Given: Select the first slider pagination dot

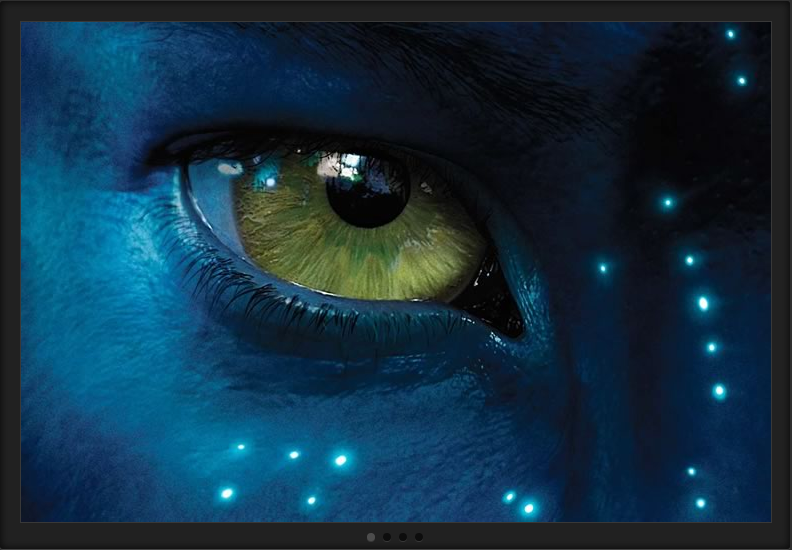Looking at the screenshot, I should [x=371, y=537].
